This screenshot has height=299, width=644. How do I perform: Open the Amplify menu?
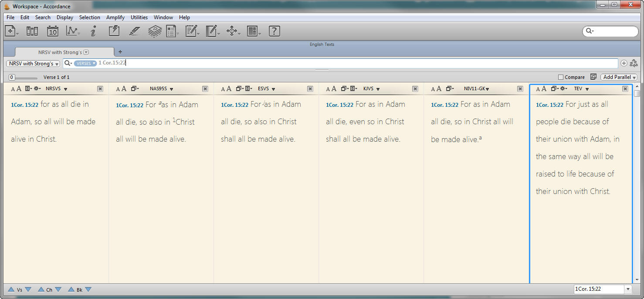coord(115,17)
